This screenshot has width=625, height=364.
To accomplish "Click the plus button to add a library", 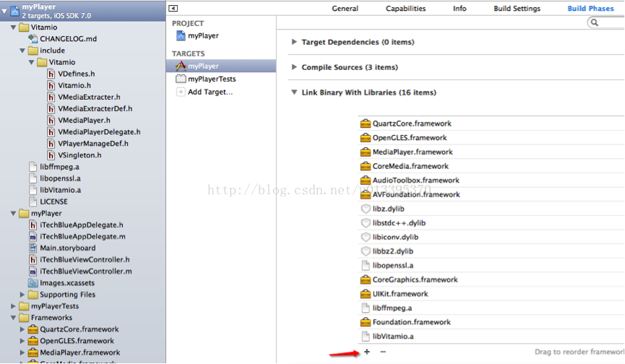I will coord(367,352).
